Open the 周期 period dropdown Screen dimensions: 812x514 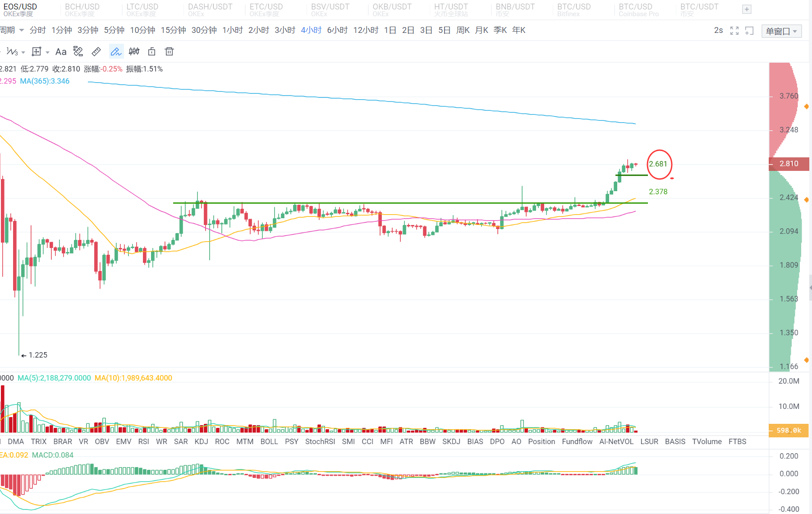click(x=12, y=30)
